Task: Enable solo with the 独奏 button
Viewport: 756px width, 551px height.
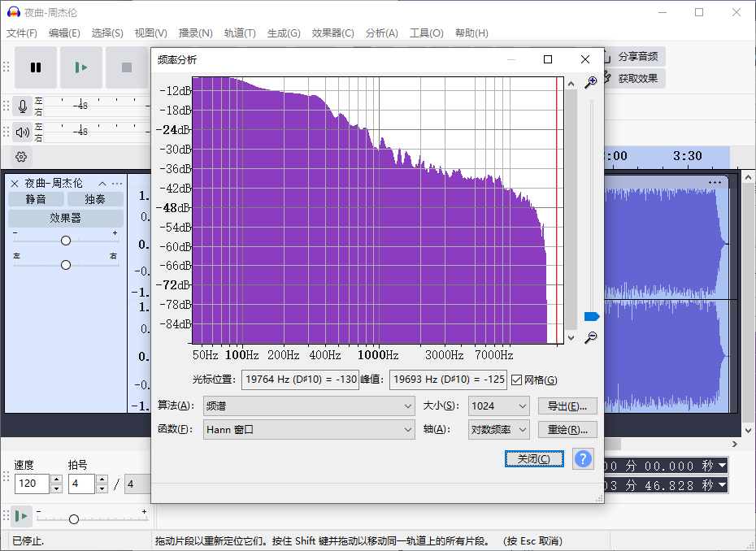Action: 93,198
